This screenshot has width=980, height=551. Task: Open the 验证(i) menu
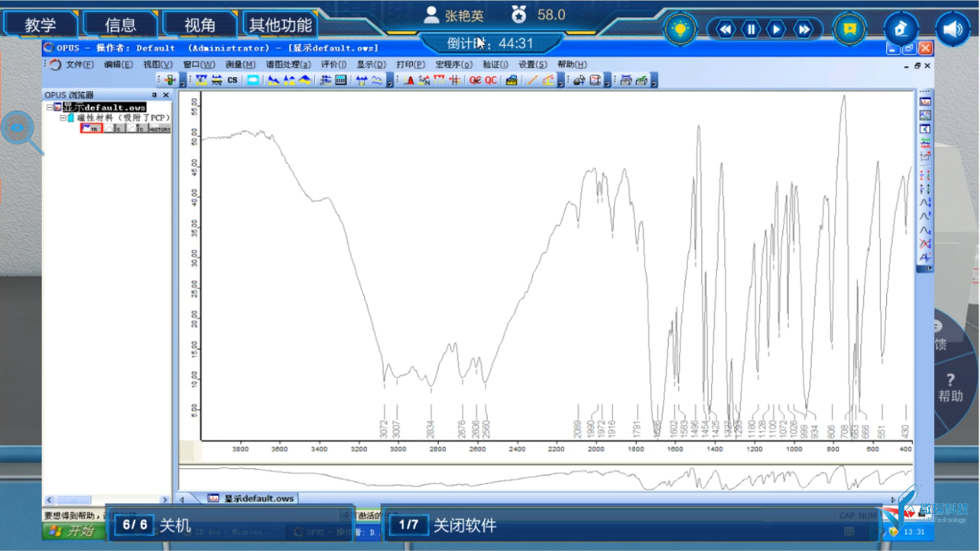pyautogui.click(x=495, y=65)
